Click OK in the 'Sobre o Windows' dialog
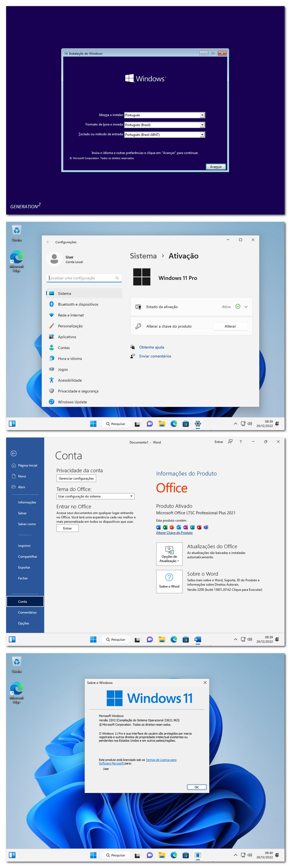The height and width of the screenshot is (868, 291). click(197, 788)
